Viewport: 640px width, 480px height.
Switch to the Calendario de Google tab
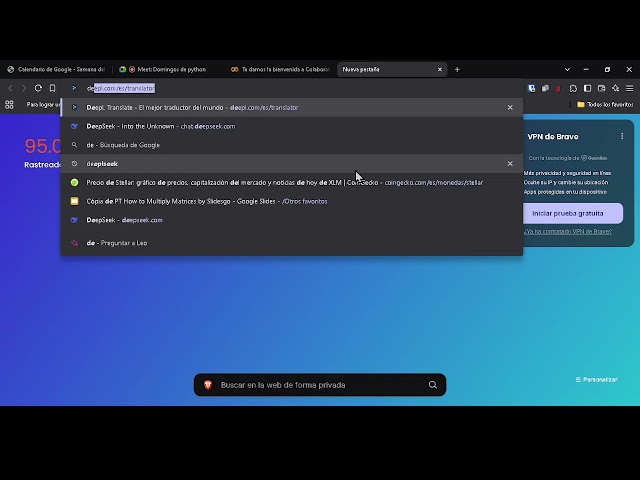pyautogui.click(x=56, y=69)
